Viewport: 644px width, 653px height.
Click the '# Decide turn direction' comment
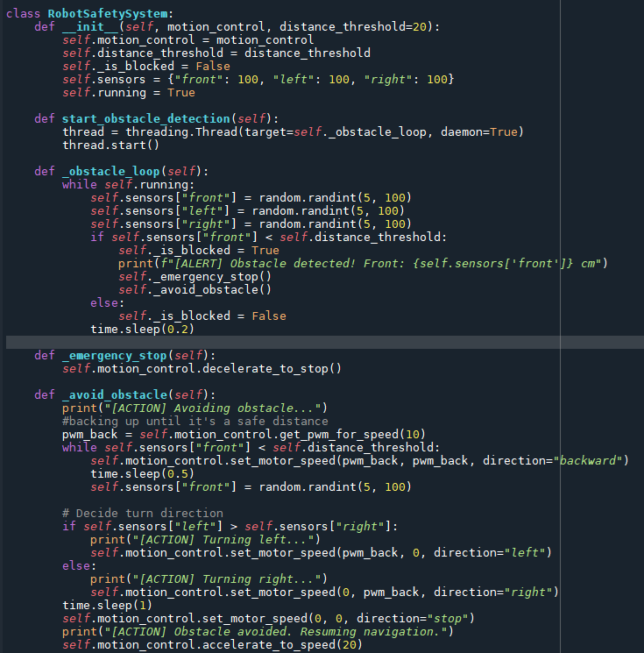pyautogui.click(x=142, y=513)
